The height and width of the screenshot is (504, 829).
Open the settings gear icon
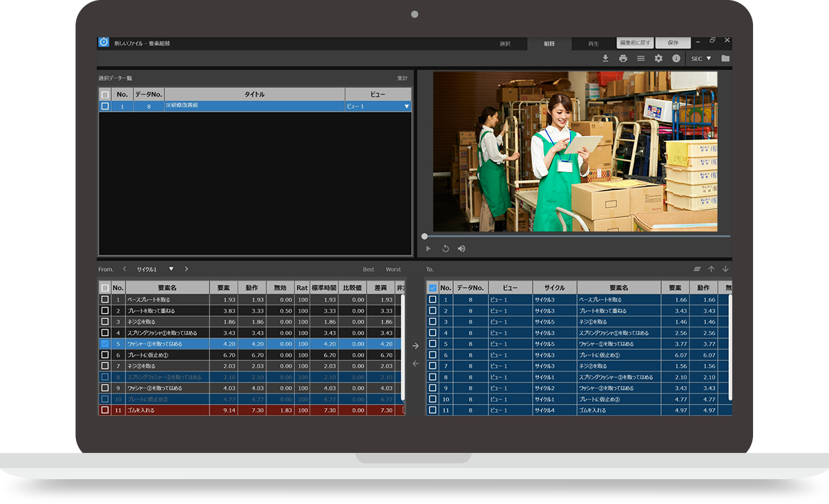[658, 59]
